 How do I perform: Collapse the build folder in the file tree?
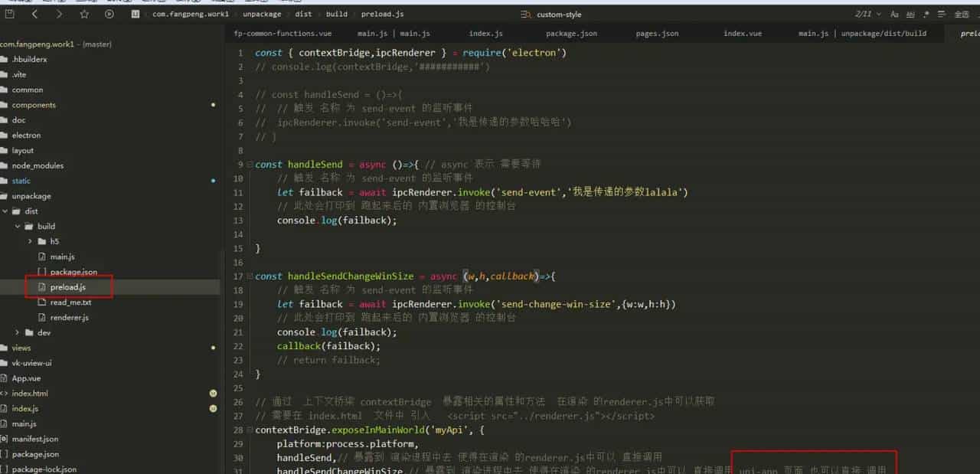tap(17, 226)
